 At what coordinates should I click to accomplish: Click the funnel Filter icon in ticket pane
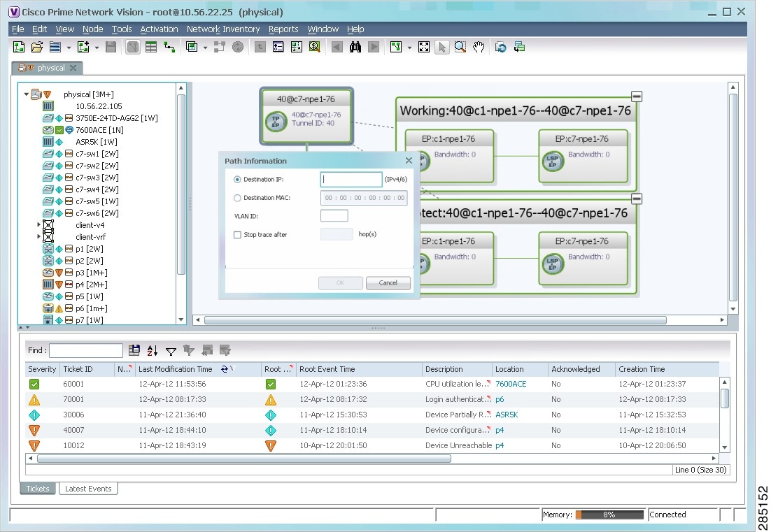click(171, 351)
